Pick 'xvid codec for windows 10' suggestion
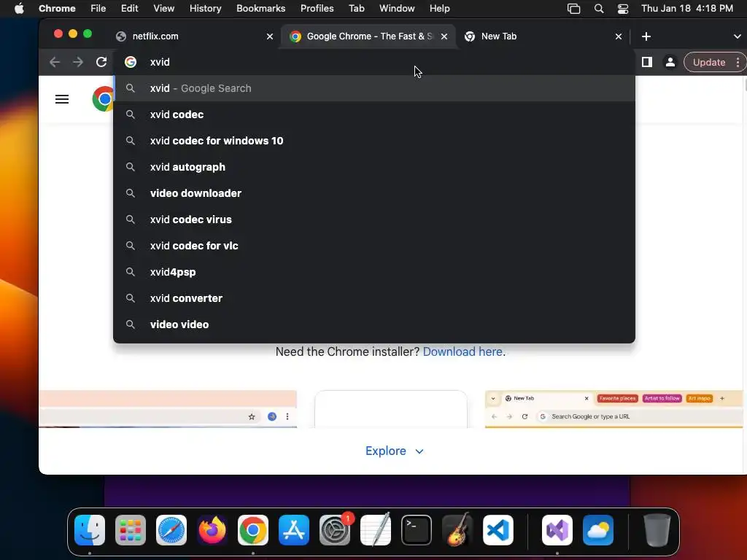The height and width of the screenshot is (560, 747). (x=374, y=141)
